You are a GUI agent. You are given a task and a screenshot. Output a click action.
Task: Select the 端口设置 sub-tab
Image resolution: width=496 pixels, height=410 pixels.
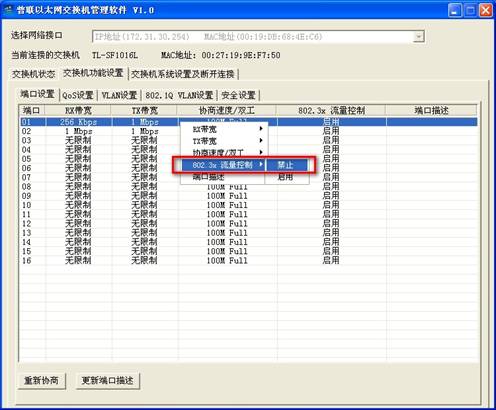(x=37, y=94)
